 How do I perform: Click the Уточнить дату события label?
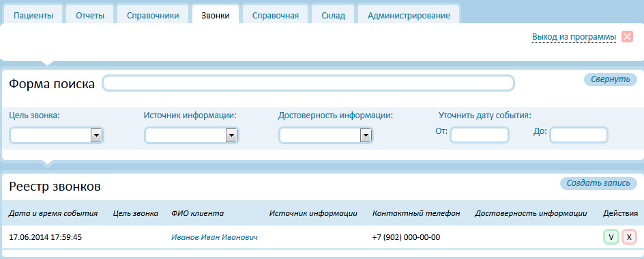coord(485,115)
